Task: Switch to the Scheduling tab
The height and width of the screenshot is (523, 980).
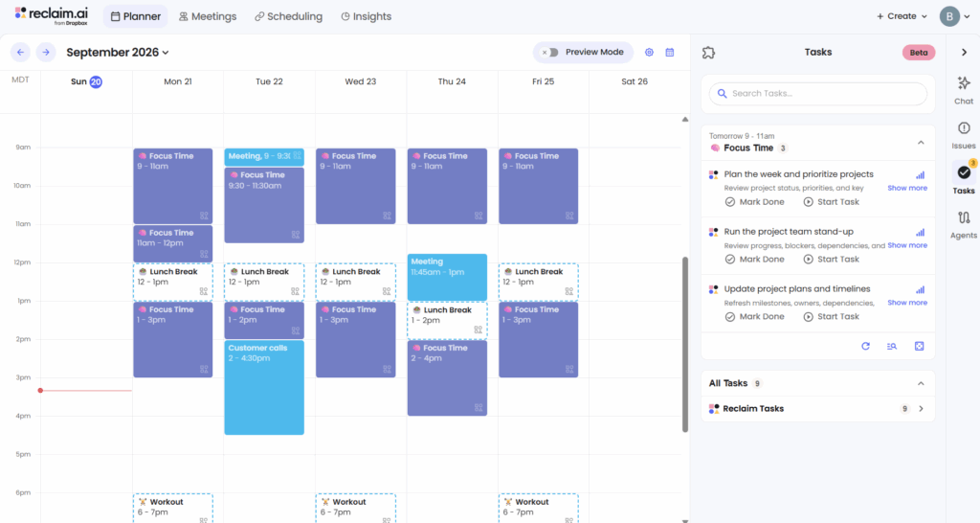Action: pos(289,16)
